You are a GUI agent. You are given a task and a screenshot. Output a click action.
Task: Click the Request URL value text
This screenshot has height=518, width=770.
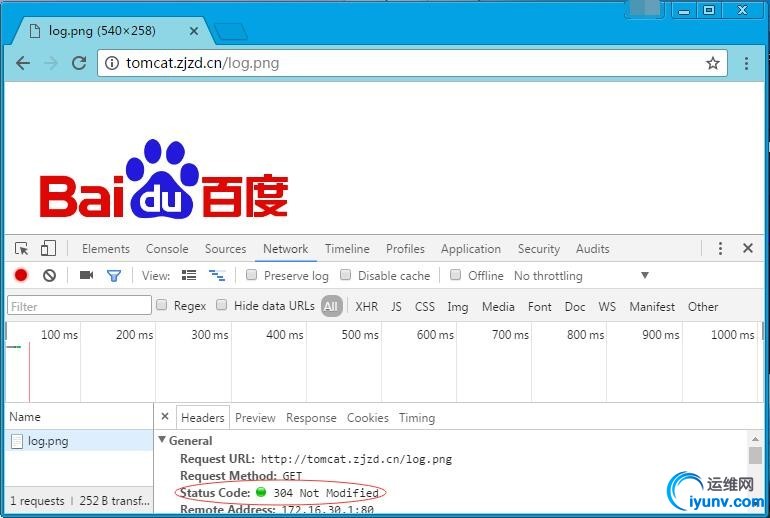coord(356,459)
